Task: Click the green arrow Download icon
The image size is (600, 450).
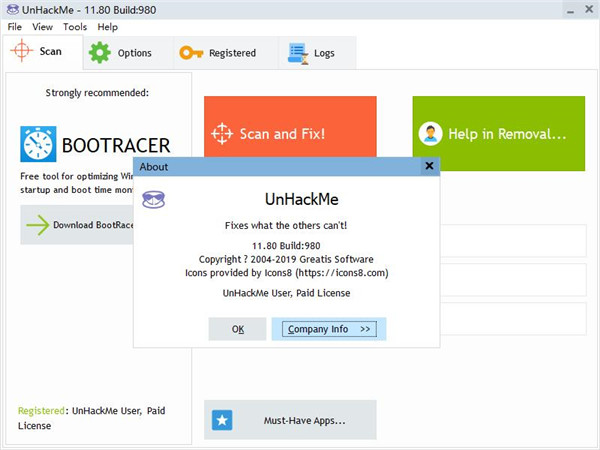Action: [38, 225]
